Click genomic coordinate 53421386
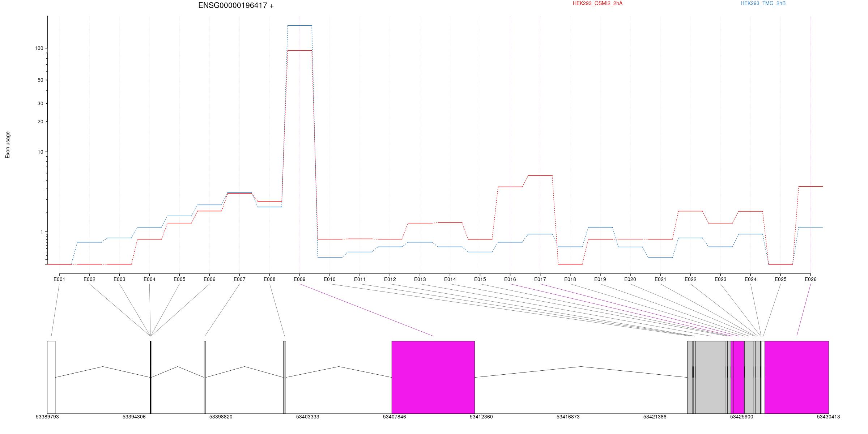The height and width of the screenshot is (434, 868). point(655,417)
